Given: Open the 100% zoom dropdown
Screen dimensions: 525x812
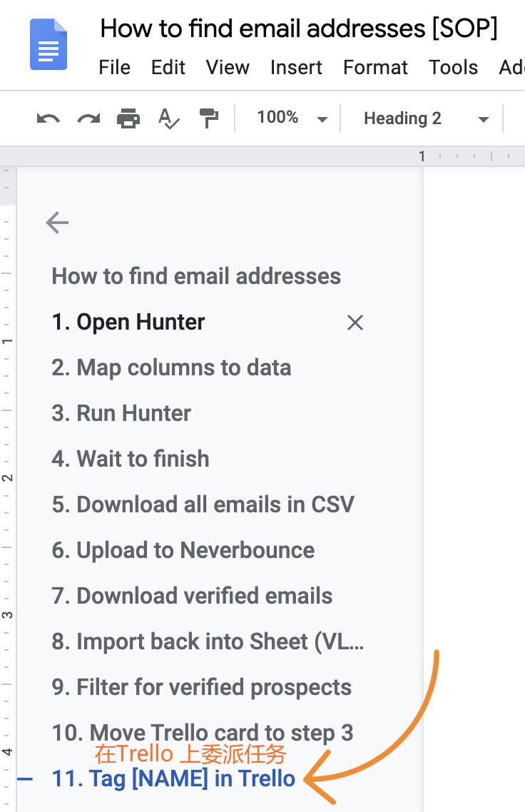Looking at the screenshot, I should pyautogui.click(x=292, y=118).
